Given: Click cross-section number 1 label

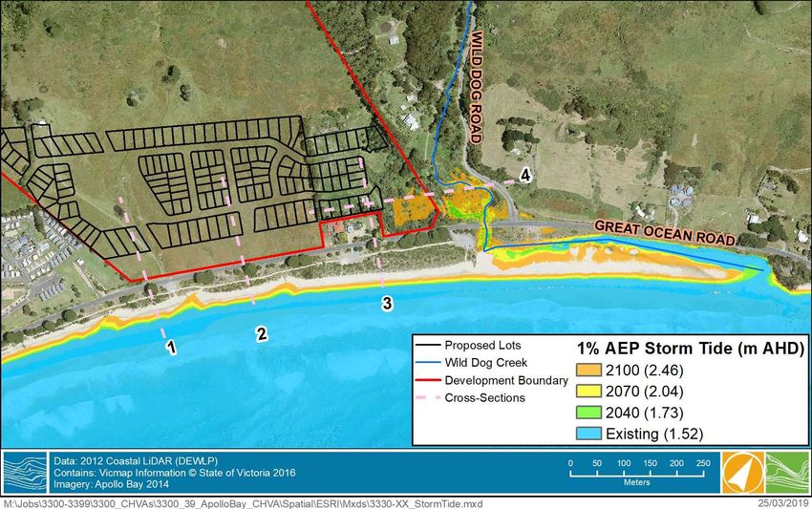Looking at the screenshot, I should pyautogui.click(x=171, y=347).
